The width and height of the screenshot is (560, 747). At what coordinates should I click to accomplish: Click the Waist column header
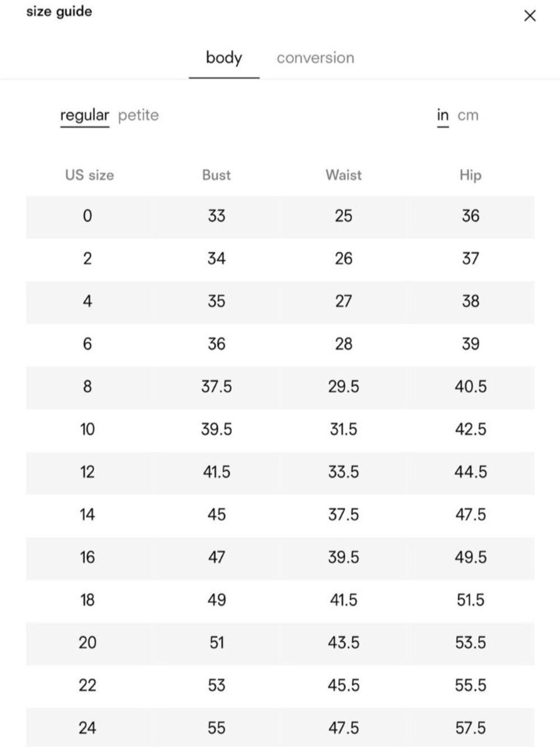point(344,175)
